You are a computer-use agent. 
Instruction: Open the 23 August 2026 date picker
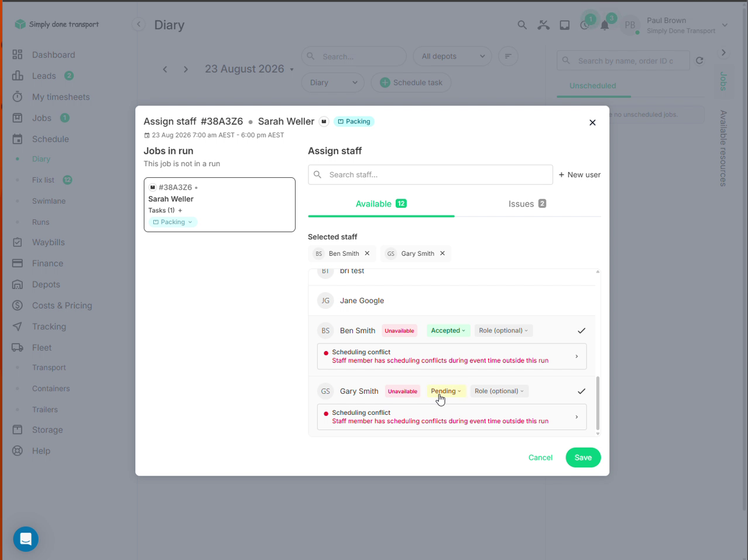(x=249, y=69)
